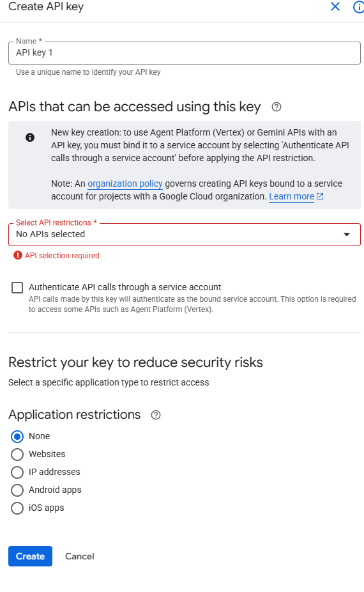Image resolution: width=364 pixels, height=592 pixels.
Task: Open help icon next to Application restrictions
Action: (156, 416)
